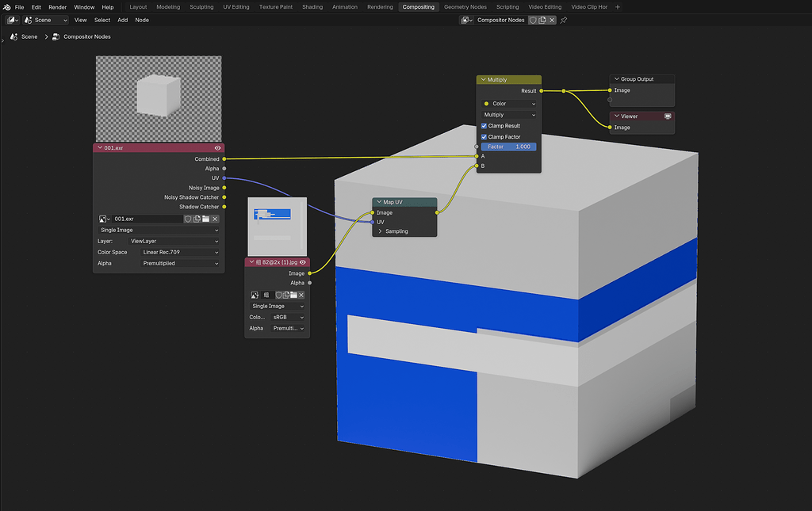812x511 pixels.
Task: Duplicate the 001.exr image datablock
Action: click(x=197, y=219)
